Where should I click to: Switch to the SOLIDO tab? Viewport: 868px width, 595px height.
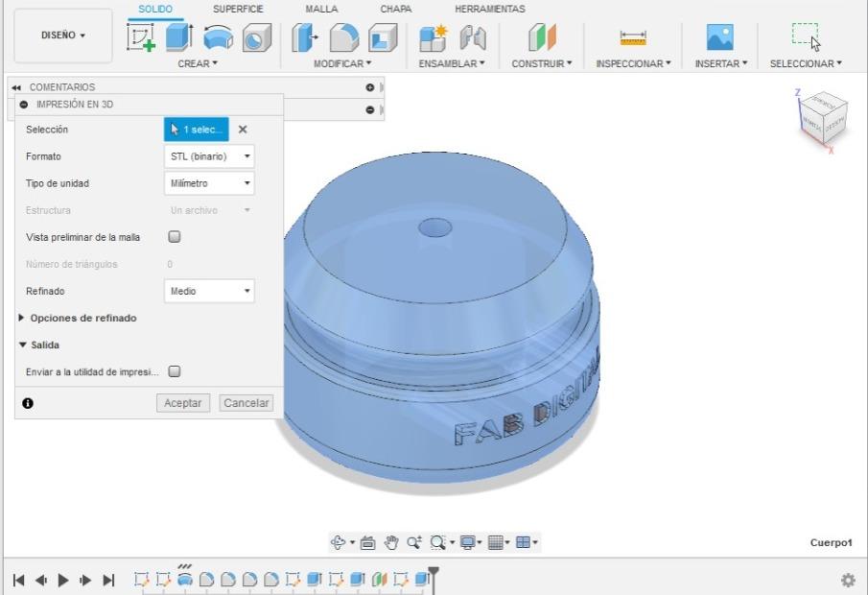coord(155,10)
